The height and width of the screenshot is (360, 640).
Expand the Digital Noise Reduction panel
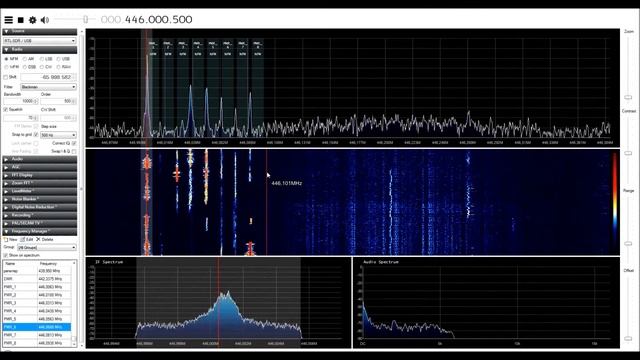pyautogui.click(x=40, y=207)
